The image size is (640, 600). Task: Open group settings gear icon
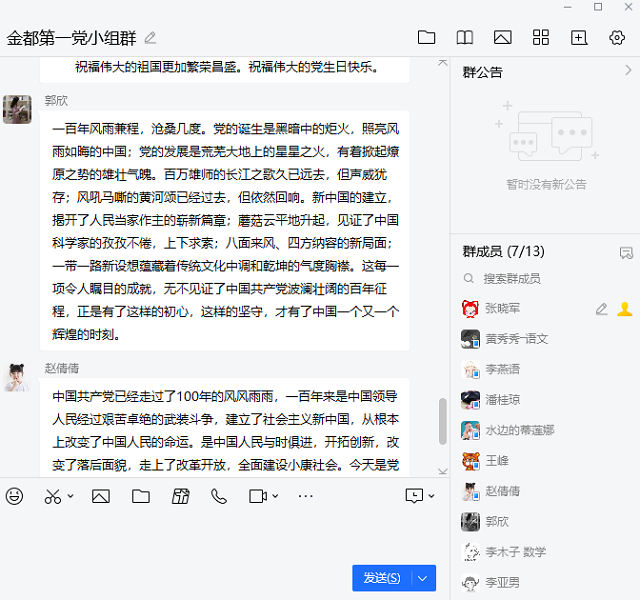pyautogui.click(x=617, y=38)
